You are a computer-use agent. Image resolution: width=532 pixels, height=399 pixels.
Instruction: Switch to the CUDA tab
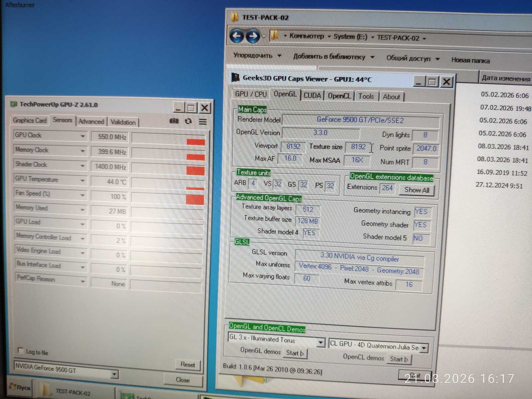tap(312, 95)
